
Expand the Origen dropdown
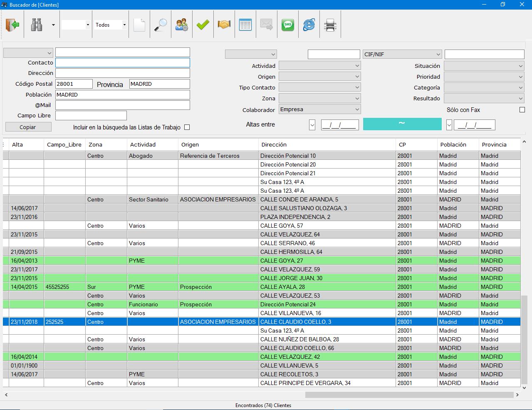click(319, 77)
